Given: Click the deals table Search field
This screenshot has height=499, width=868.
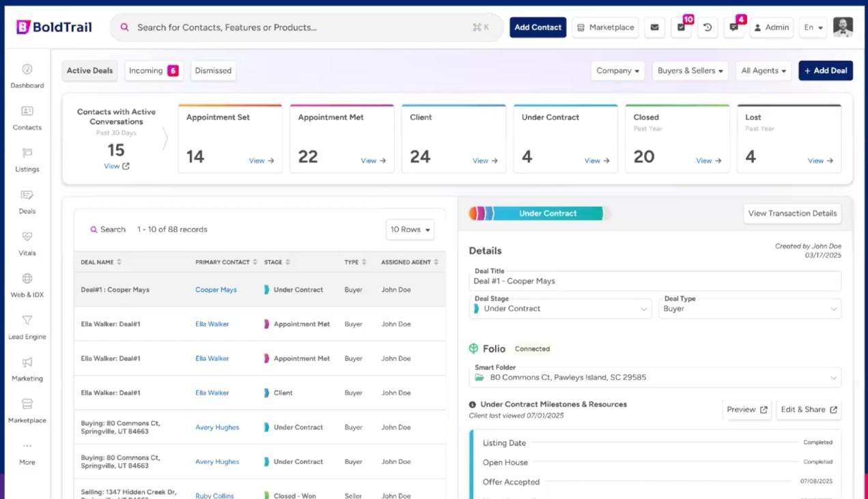Looking at the screenshot, I should click(x=108, y=229).
